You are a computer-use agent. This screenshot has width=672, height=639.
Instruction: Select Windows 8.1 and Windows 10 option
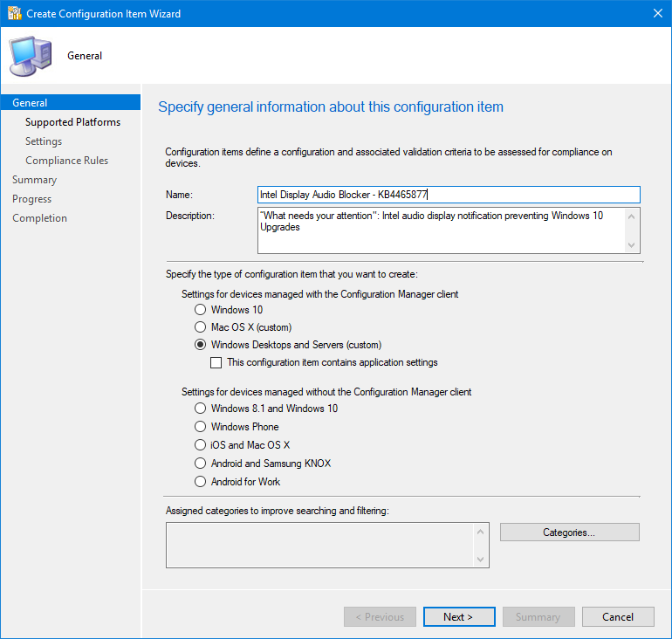pyautogui.click(x=201, y=409)
